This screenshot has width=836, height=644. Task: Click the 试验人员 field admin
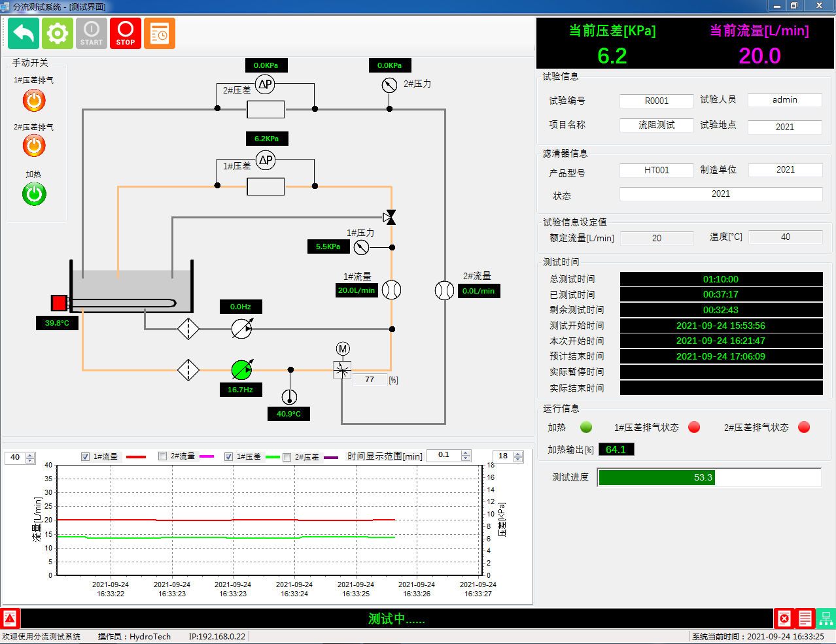[x=784, y=99]
